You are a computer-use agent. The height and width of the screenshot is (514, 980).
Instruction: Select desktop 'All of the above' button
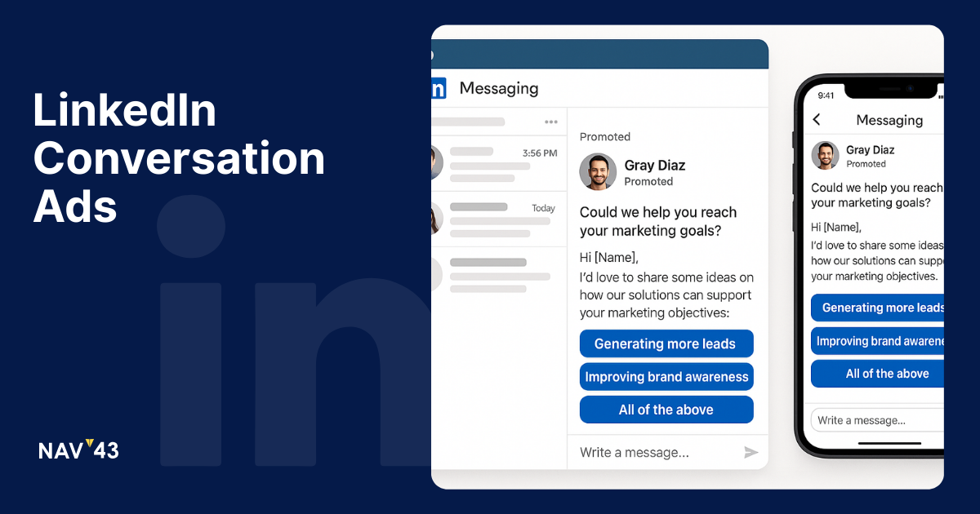[666, 410]
